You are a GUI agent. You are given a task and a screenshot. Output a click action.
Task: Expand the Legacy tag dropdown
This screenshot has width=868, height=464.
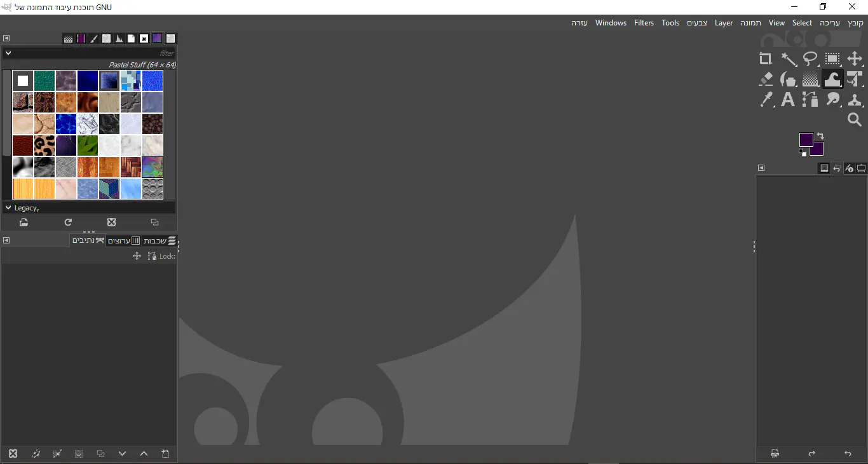click(x=8, y=208)
